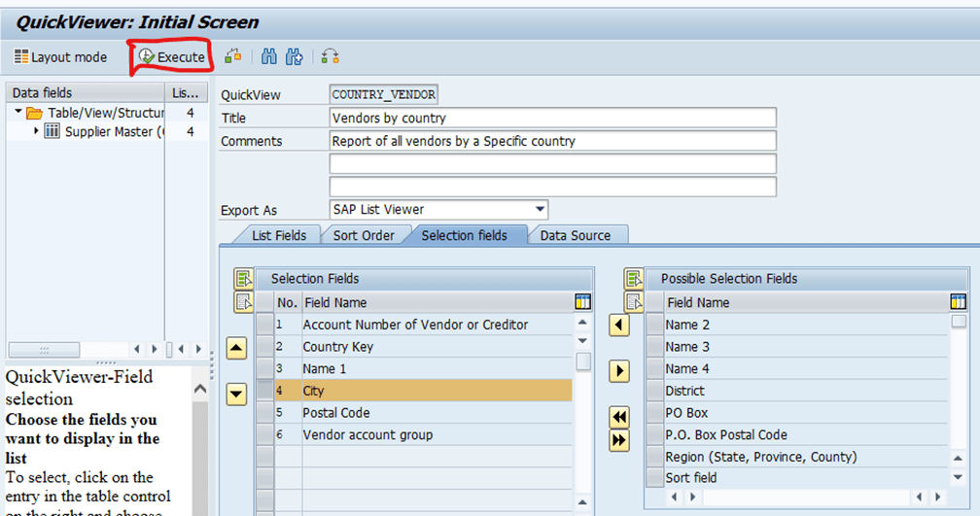Select row marker for Account Number of Vendor

(265, 325)
